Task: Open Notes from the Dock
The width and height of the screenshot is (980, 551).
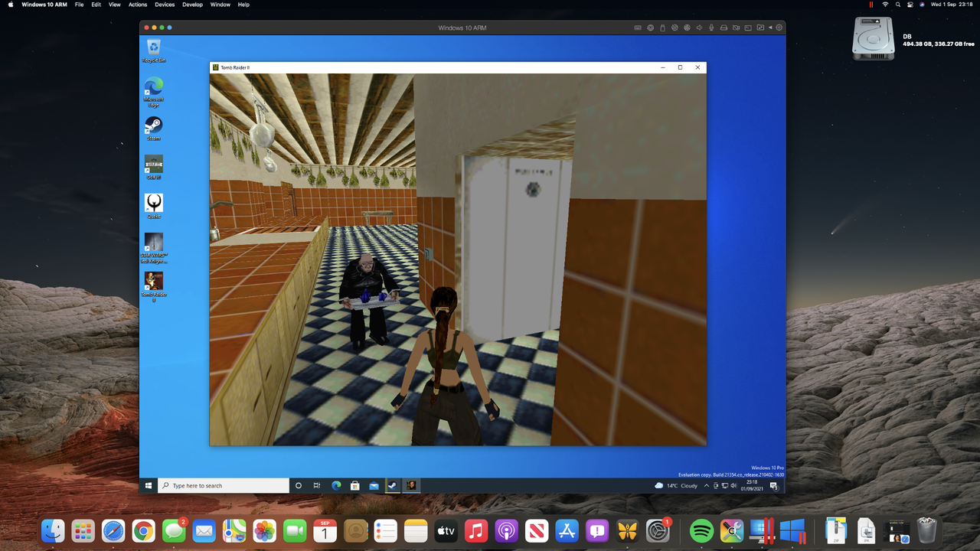Action: pyautogui.click(x=416, y=530)
